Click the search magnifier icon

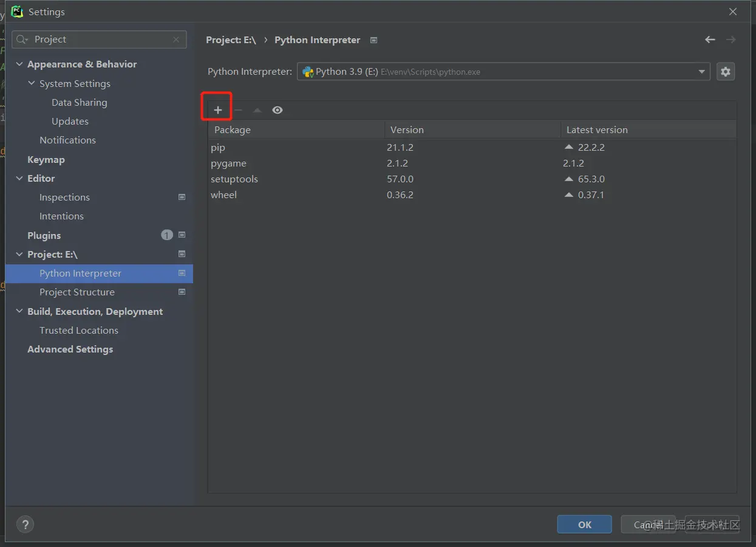pyautogui.click(x=22, y=40)
